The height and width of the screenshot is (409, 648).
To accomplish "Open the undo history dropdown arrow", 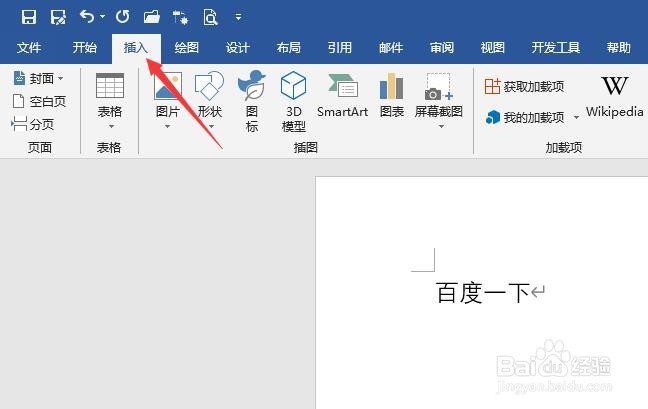I will point(102,17).
